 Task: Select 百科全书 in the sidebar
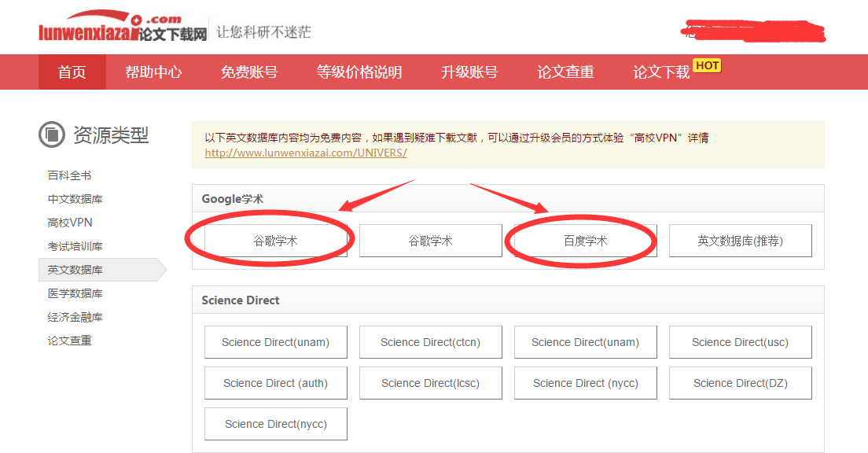click(70, 175)
